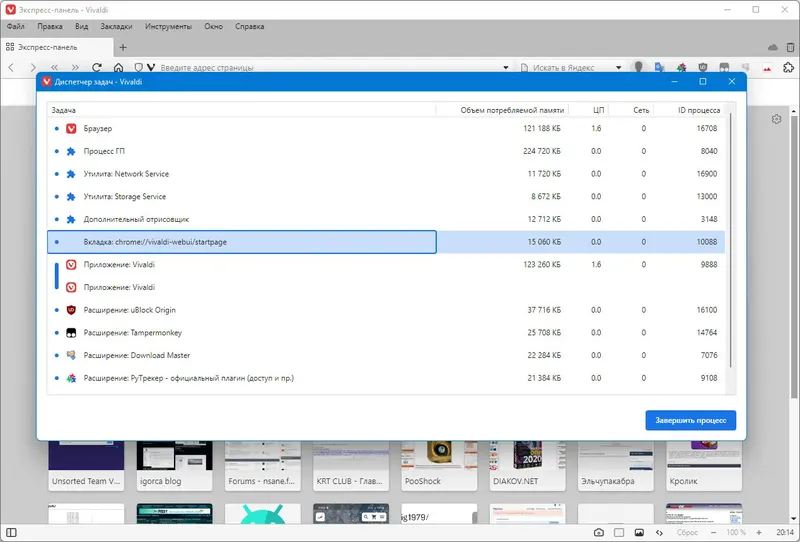Open the Файл menu
This screenshot has width=800, height=542.
(15, 27)
